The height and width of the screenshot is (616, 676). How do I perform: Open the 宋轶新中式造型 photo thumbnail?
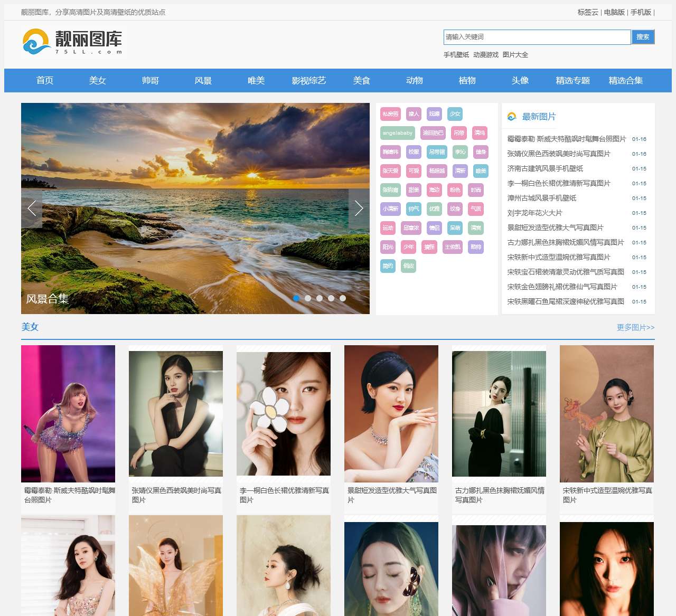point(607,414)
